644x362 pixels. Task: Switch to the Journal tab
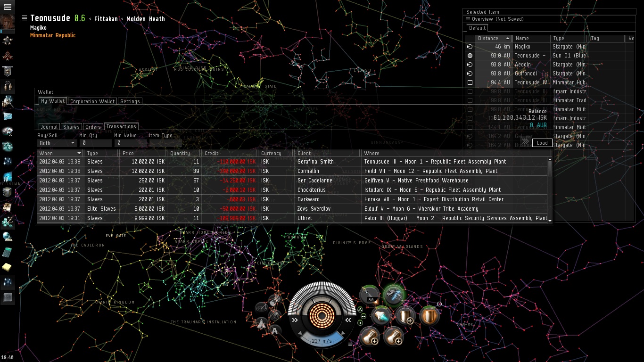click(49, 127)
